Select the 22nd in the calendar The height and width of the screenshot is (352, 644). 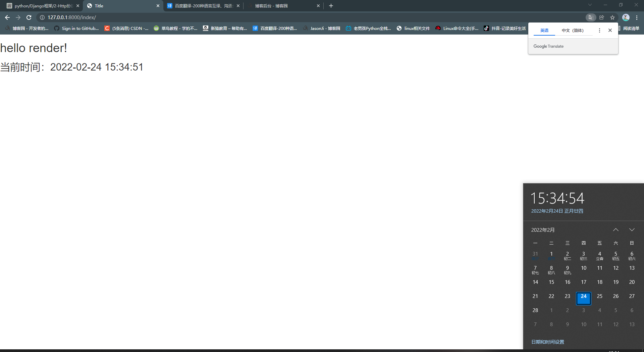[551, 296]
